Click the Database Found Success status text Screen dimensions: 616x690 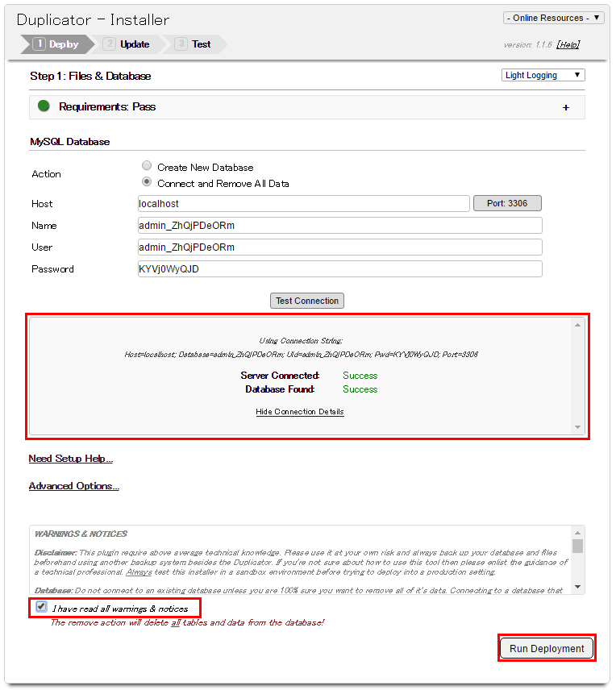tap(360, 389)
